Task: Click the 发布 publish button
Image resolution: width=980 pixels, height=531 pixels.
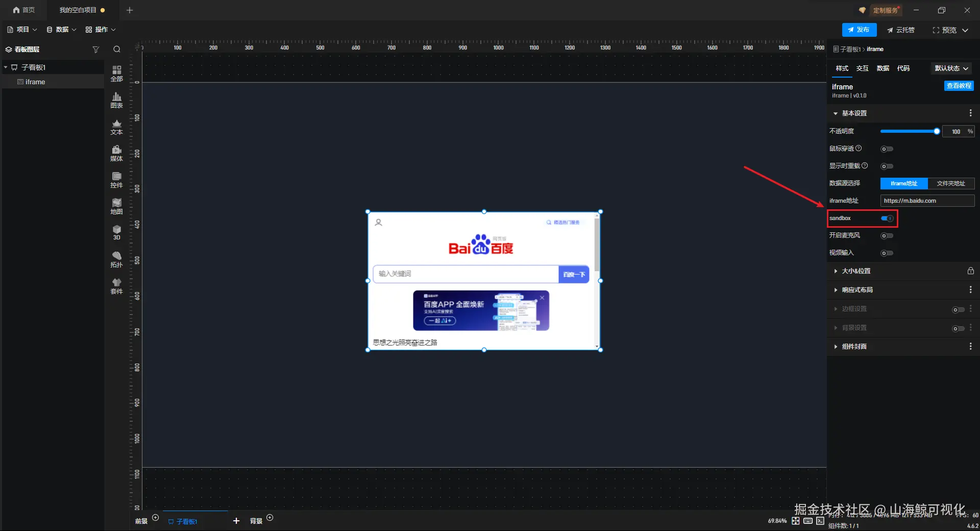Action: click(x=859, y=30)
